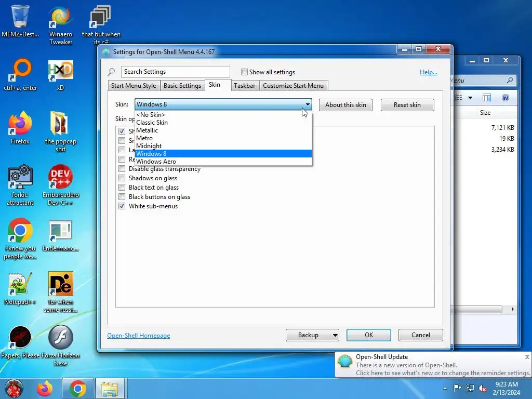Click the clock date in the taskbar
Screen dimensions: 532x399
click(506, 393)
